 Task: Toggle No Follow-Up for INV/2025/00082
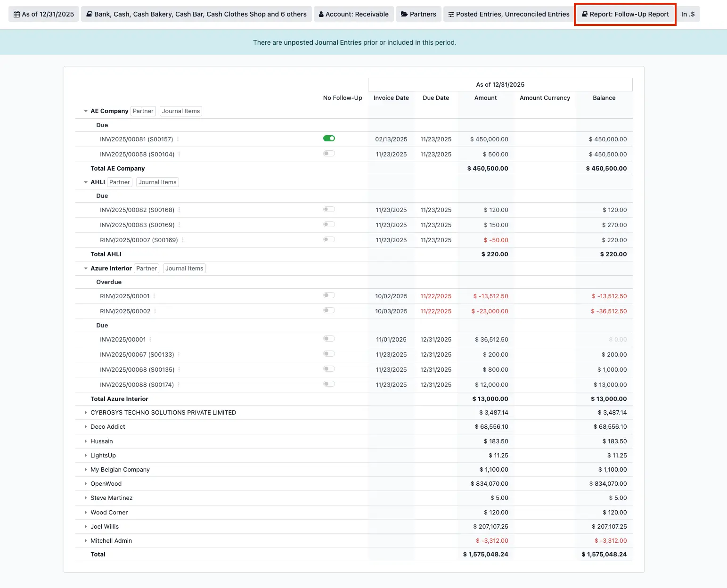coord(329,209)
